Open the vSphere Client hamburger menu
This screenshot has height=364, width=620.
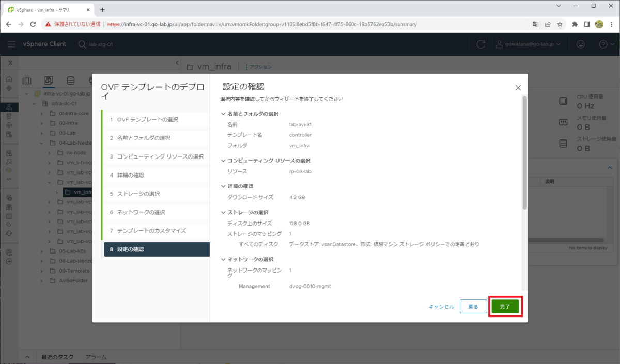(11, 44)
